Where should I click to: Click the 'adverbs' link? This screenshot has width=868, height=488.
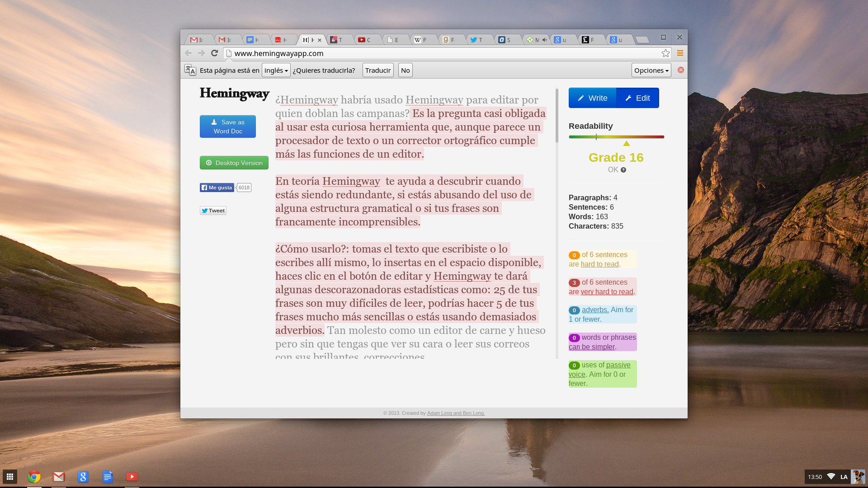(x=595, y=310)
